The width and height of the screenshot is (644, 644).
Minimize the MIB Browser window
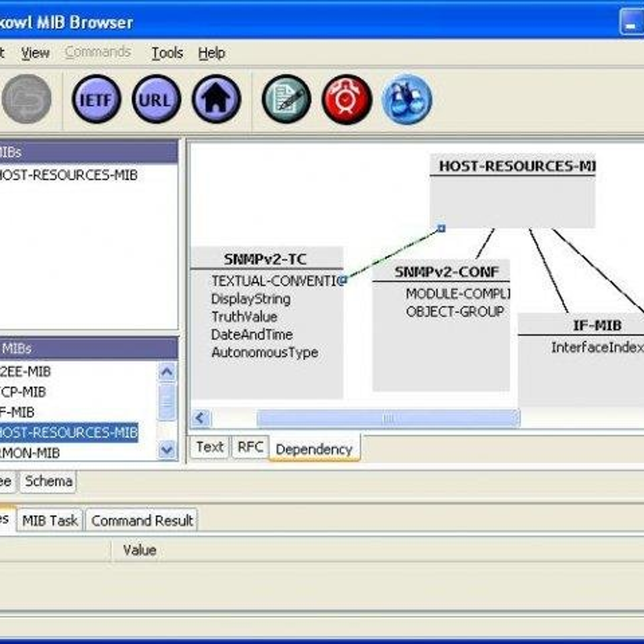click(632, 22)
